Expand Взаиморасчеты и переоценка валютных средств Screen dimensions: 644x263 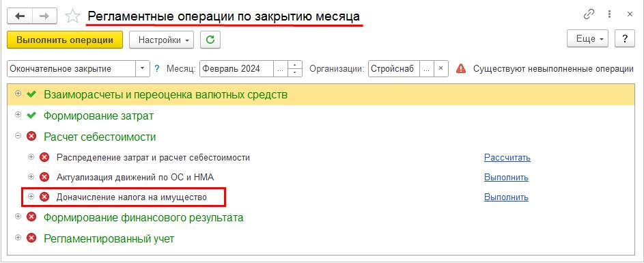(x=18, y=94)
